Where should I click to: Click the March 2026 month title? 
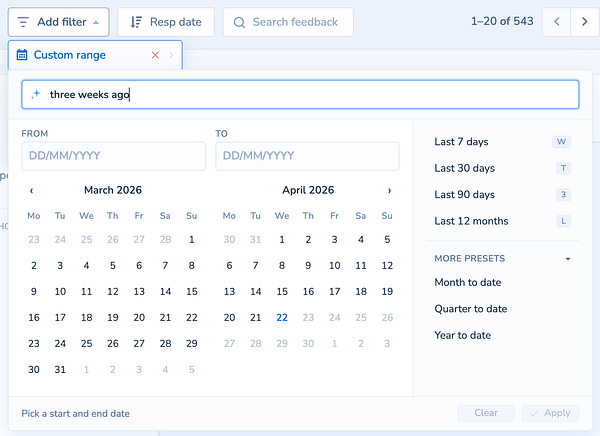pyautogui.click(x=113, y=190)
